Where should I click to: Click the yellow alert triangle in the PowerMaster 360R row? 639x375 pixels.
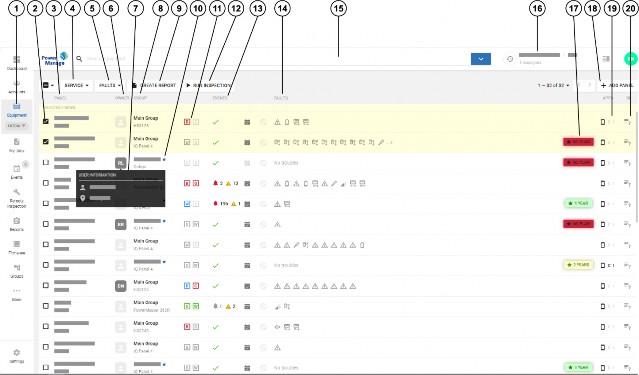pos(228,306)
